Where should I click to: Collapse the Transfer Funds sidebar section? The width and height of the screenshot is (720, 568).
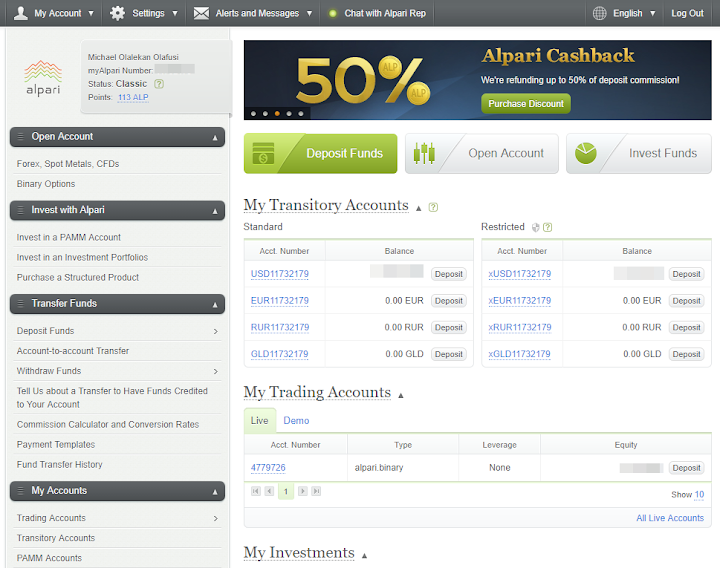[215, 305]
